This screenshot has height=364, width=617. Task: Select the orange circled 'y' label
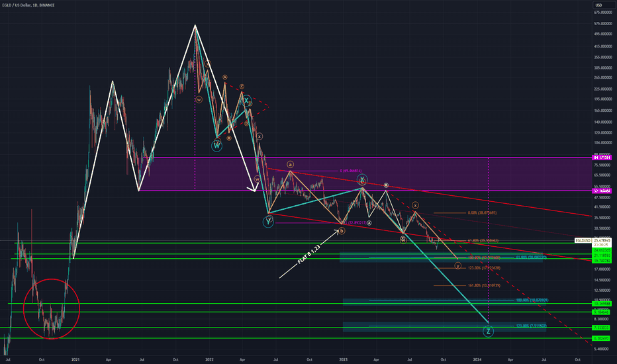(457, 266)
